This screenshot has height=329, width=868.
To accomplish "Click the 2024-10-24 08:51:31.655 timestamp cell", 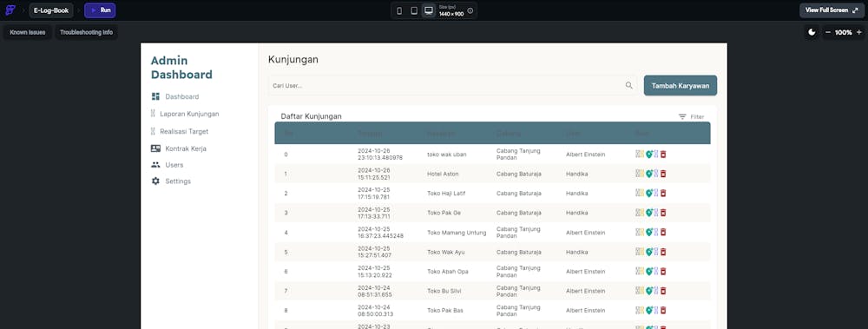I will pos(374,291).
